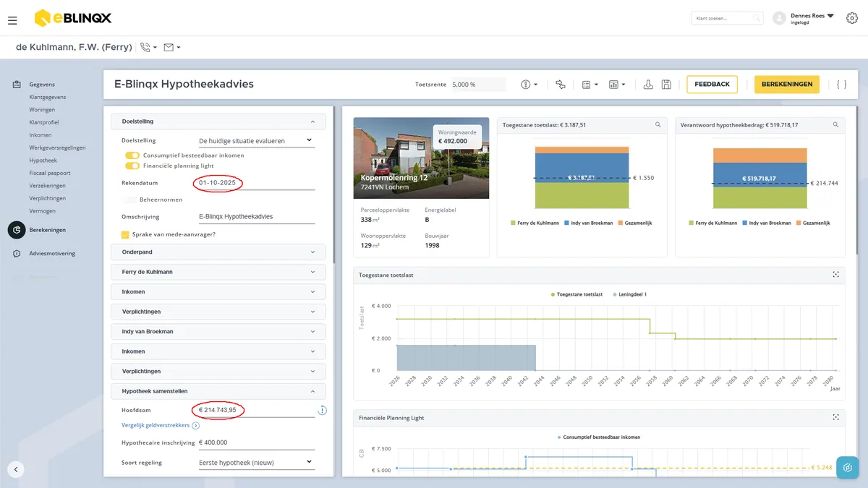Collapse the sidebar with the arrow button
The height and width of the screenshot is (488, 868).
tap(16, 469)
